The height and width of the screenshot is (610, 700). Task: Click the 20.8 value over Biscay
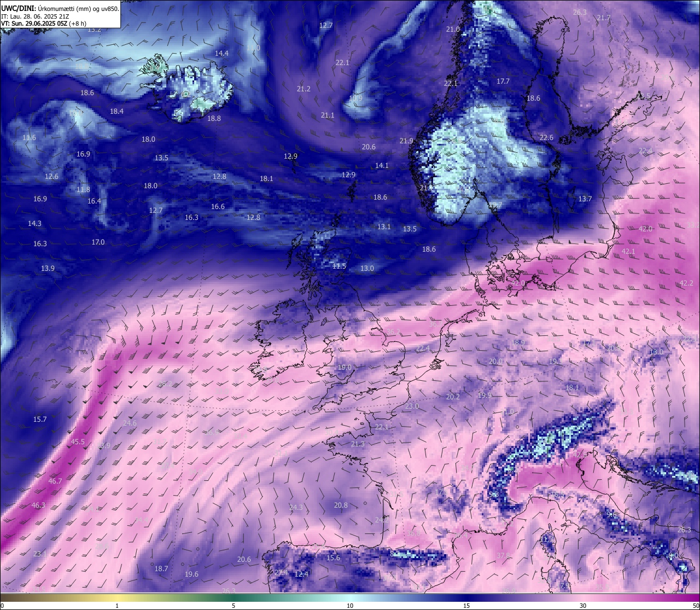(x=341, y=505)
